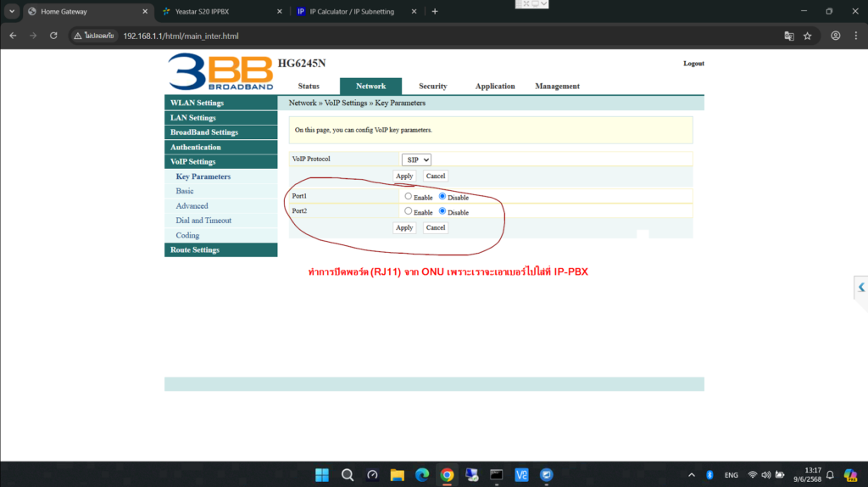The height and width of the screenshot is (487, 868).
Task: Open the Status tab
Action: tap(309, 87)
